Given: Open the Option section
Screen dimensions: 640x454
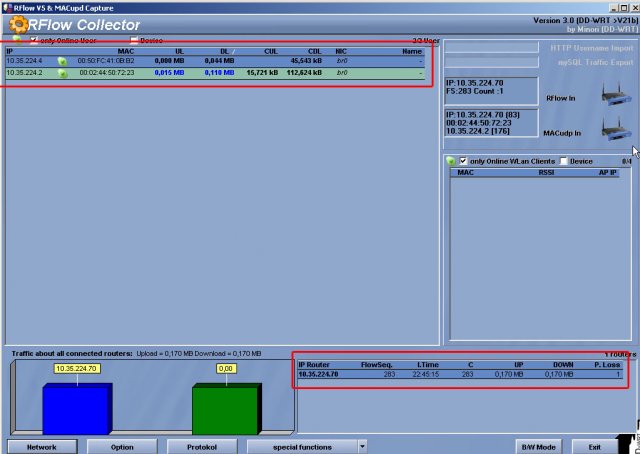Looking at the screenshot, I should pos(122,446).
